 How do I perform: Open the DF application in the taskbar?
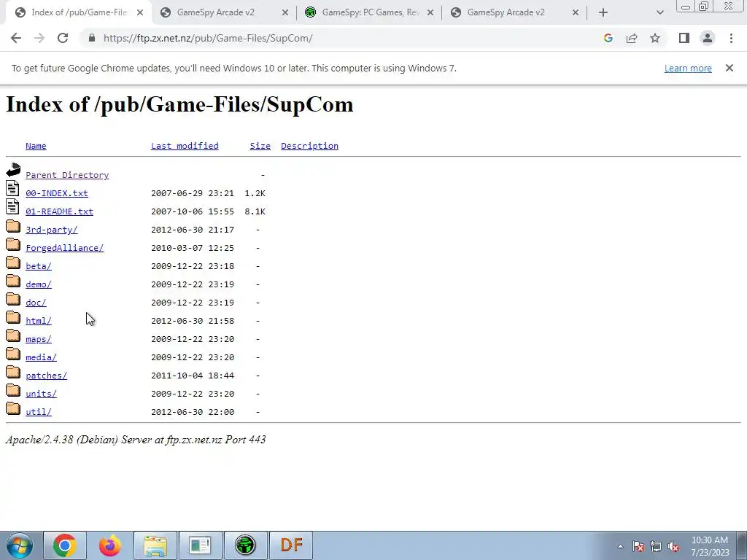coord(291,545)
